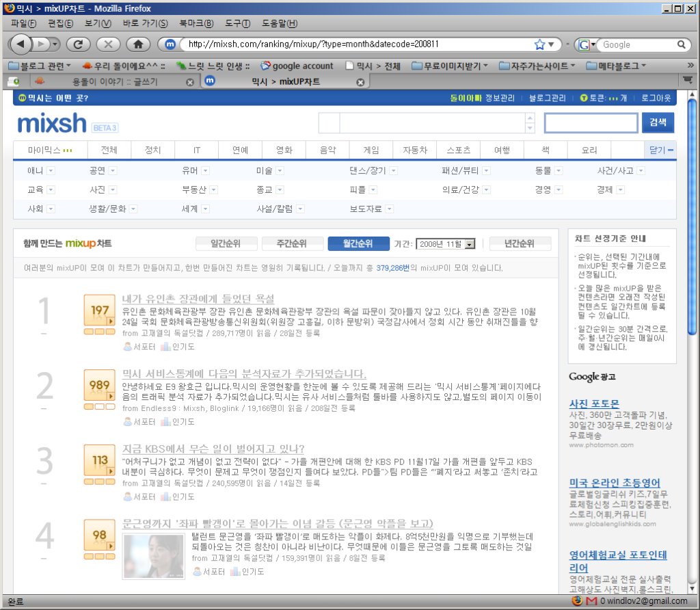Open post 내가 유인촌 장관에게 들었던 욕설
The width and height of the screenshot is (700, 610).
[x=198, y=299]
